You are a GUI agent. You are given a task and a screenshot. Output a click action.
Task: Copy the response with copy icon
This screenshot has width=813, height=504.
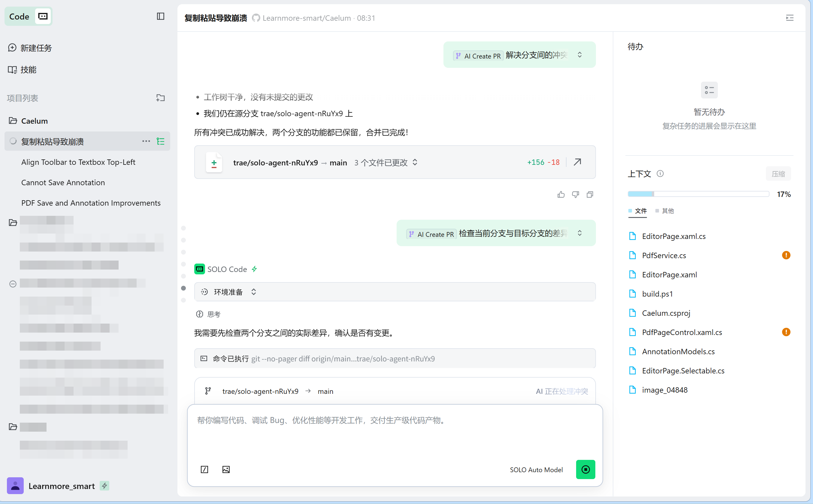(x=590, y=194)
